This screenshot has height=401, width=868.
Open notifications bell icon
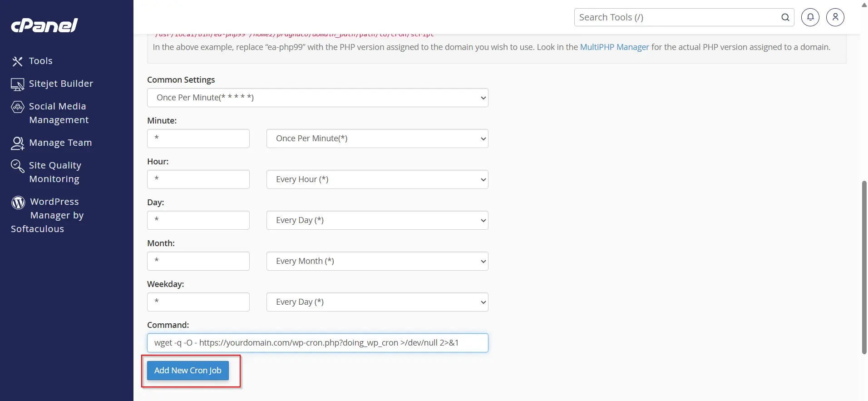point(810,17)
